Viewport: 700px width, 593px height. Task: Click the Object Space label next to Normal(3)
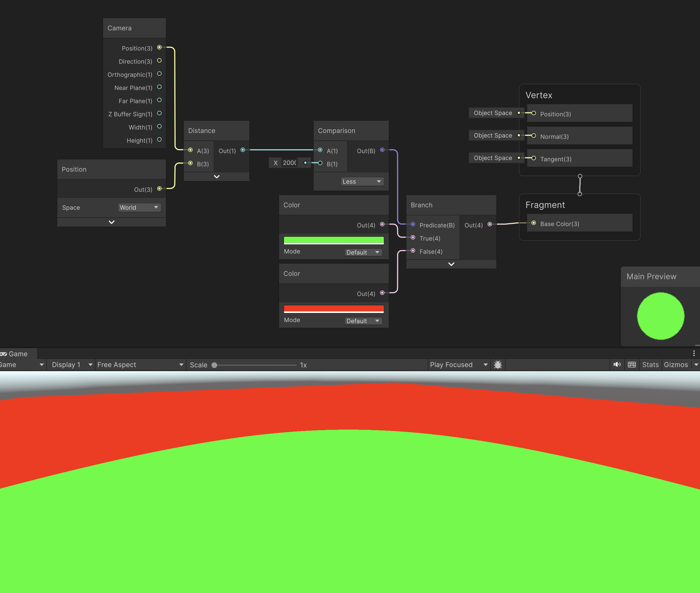point(493,135)
